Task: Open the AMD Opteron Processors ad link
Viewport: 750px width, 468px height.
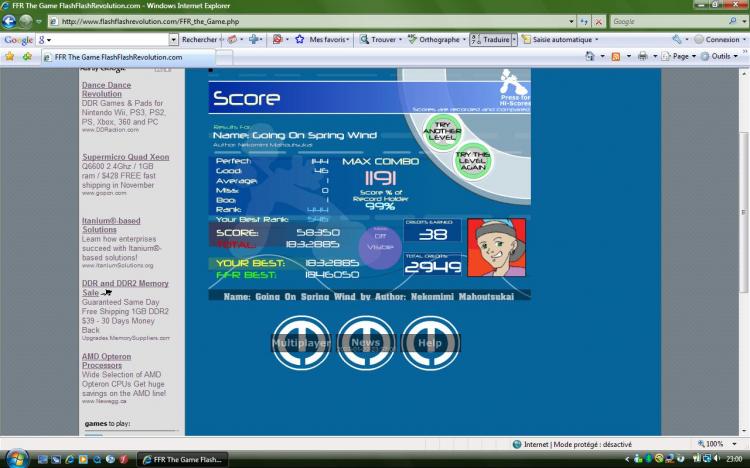Action: [x=106, y=361]
